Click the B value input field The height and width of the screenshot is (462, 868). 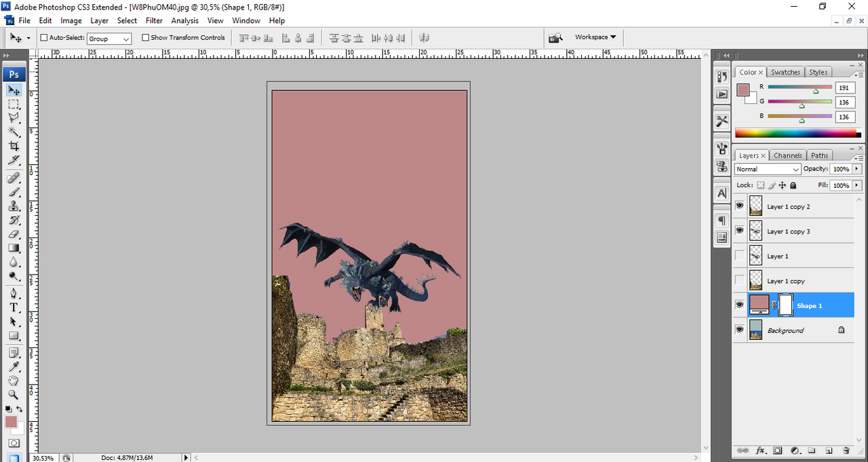844,117
